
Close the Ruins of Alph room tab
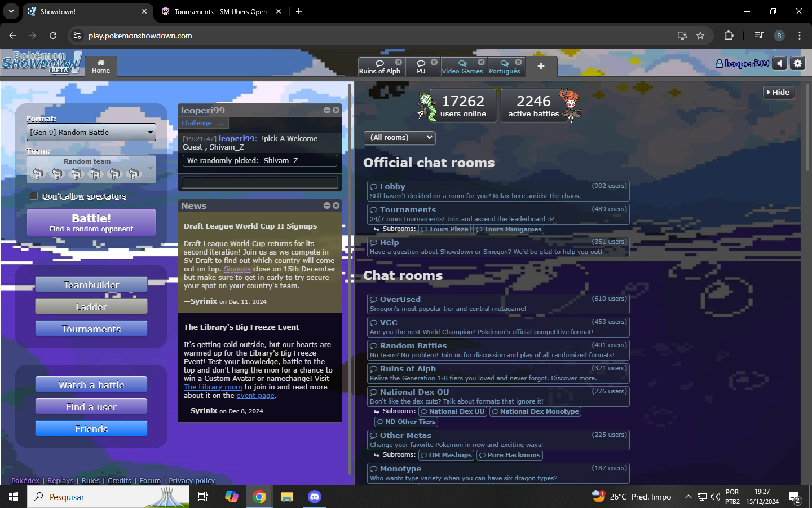(x=399, y=62)
